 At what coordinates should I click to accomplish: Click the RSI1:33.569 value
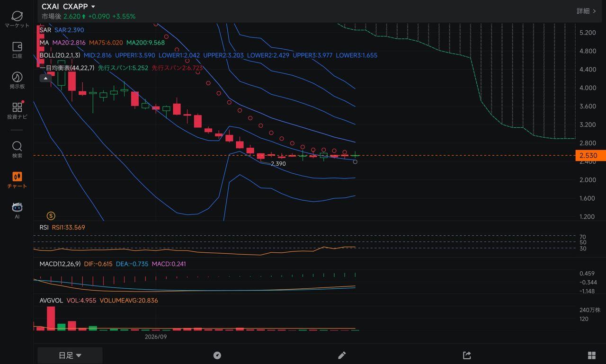tap(69, 227)
